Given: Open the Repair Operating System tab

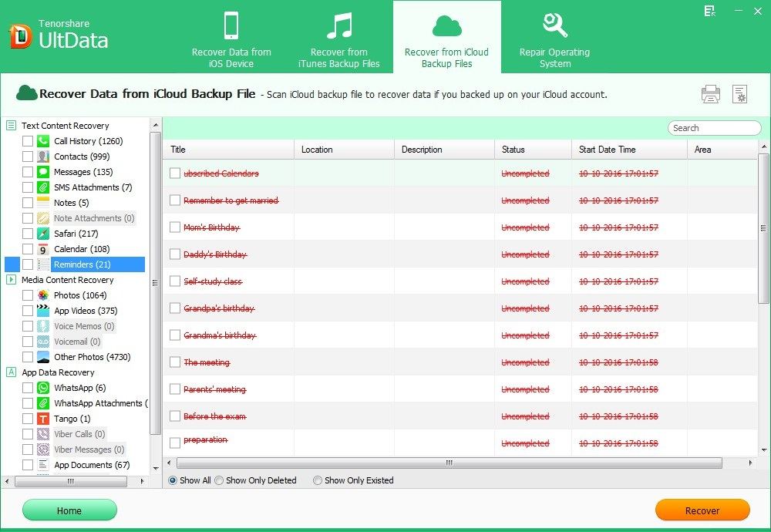Looking at the screenshot, I should click(x=554, y=37).
